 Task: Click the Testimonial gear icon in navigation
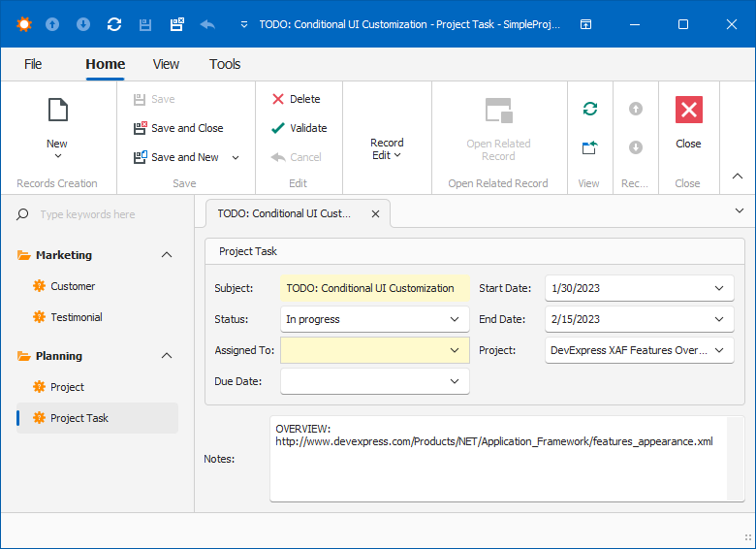pyautogui.click(x=39, y=317)
